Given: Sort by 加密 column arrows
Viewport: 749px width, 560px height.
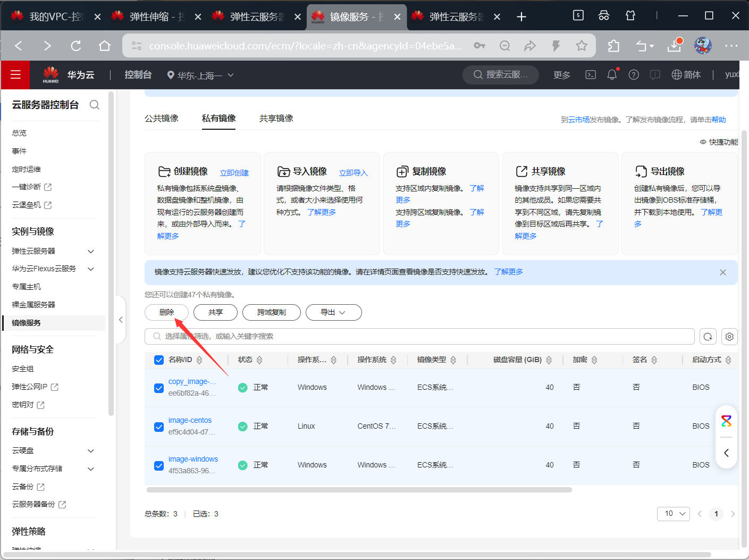Looking at the screenshot, I should pos(594,360).
